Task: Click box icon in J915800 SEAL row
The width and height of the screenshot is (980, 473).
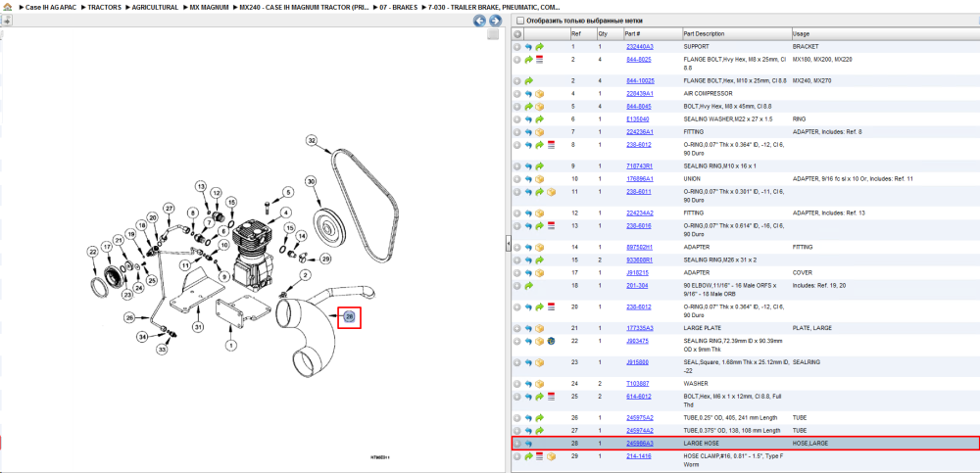Action: [539, 362]
